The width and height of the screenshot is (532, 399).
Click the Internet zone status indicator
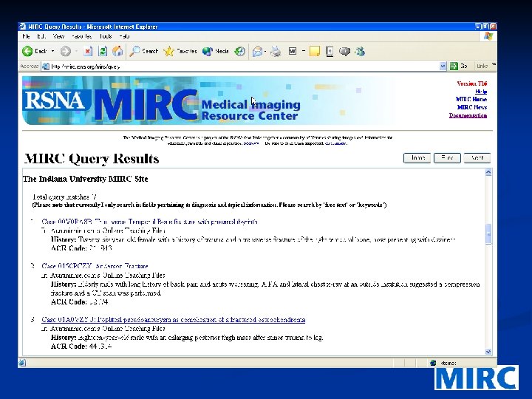[x=444, y=363]
